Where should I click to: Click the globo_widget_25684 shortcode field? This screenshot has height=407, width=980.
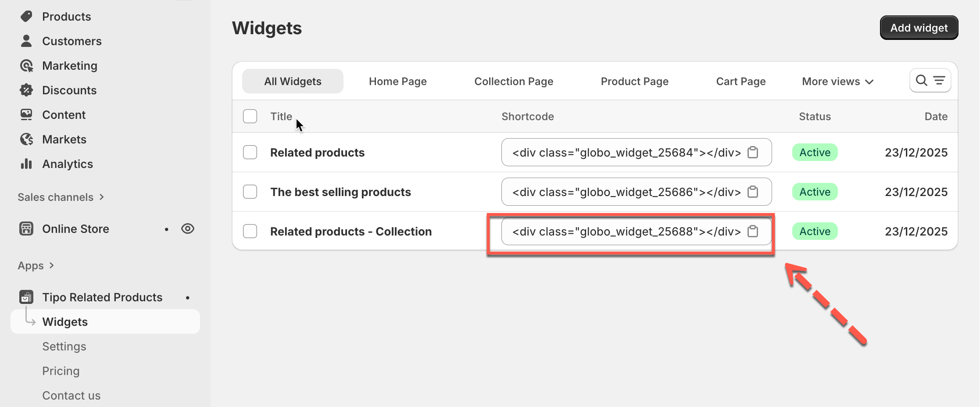pyautogui.click(x=626, y=153)
